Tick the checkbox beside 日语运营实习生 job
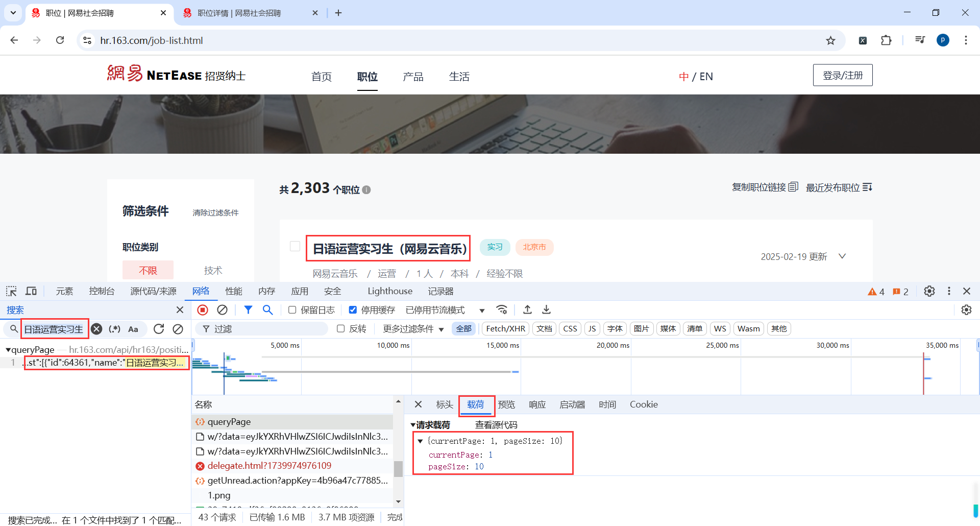Viewport: 980px width, 526px height. click(295, 246)
